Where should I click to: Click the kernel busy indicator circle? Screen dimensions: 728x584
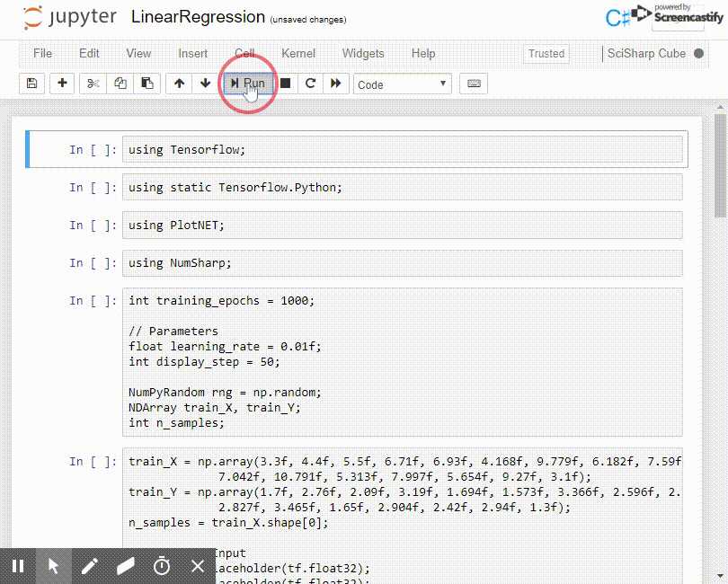(698, 53)
